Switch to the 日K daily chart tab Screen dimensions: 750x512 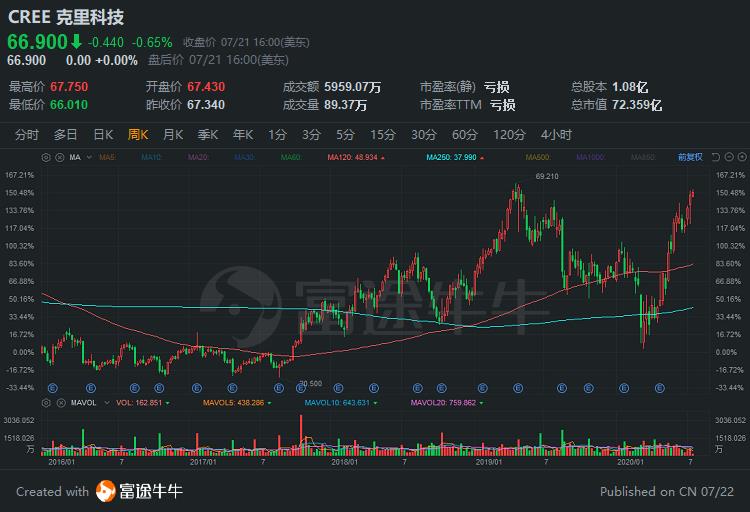point(103,135)
